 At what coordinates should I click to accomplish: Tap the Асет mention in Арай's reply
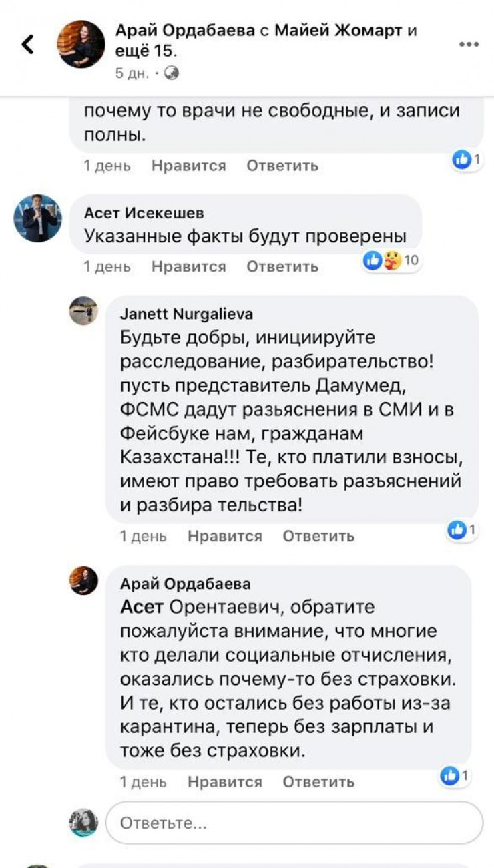[x=142, y=607]
